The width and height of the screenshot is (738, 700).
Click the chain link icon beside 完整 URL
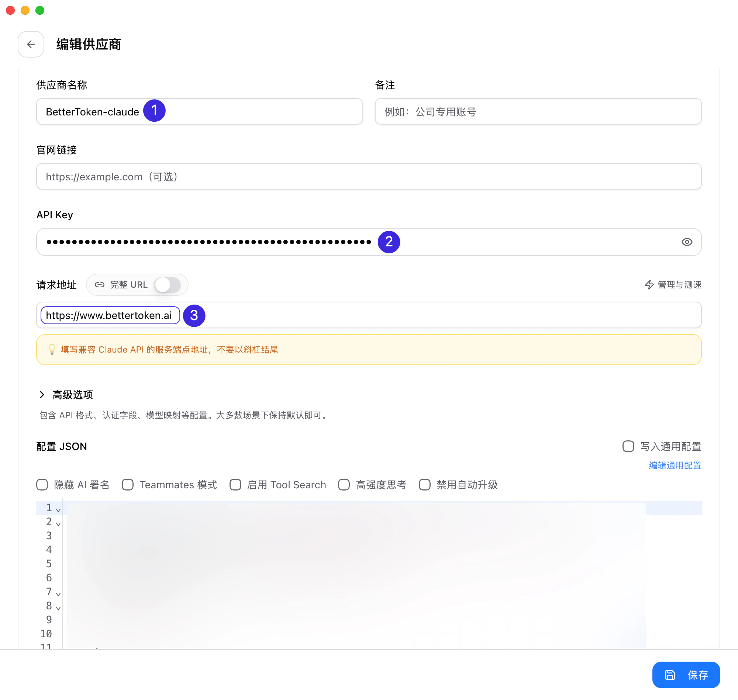tap(100, 284)
